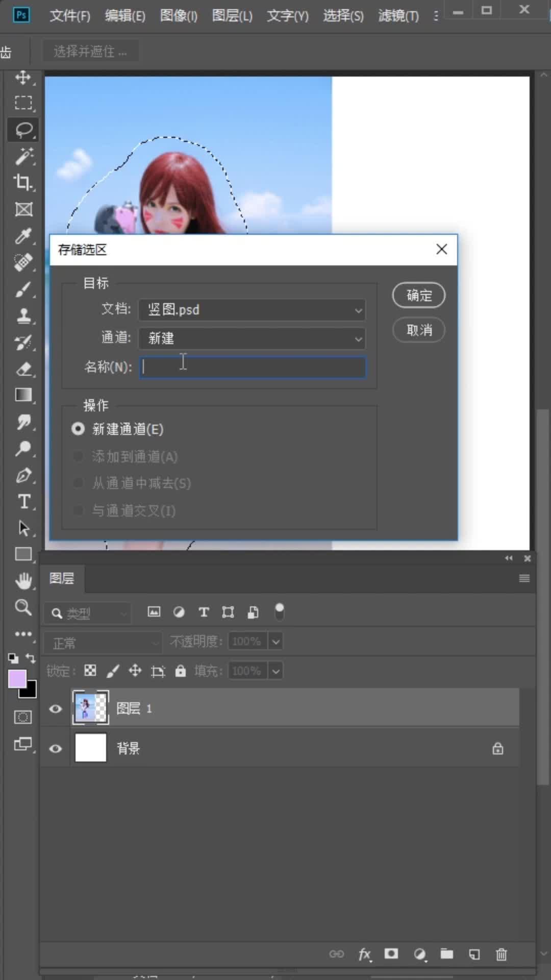
Task: Open the extra tools ellipsis menu
Action: tap(23, 634)
